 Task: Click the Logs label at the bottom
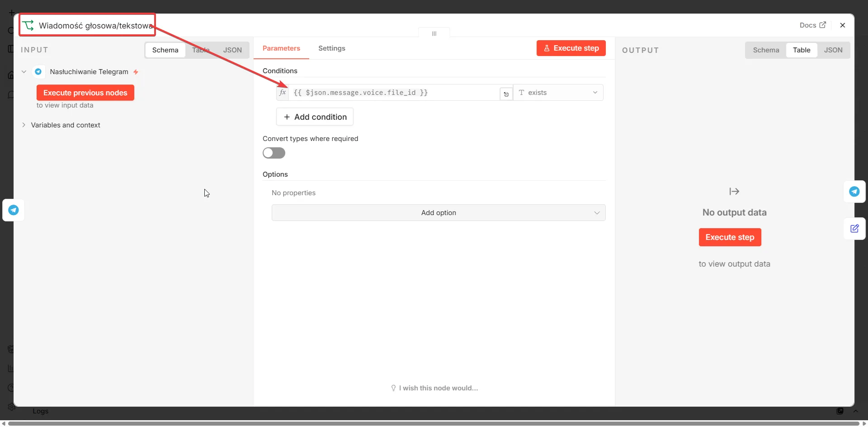pyautogui.click(x=40, y=411)
